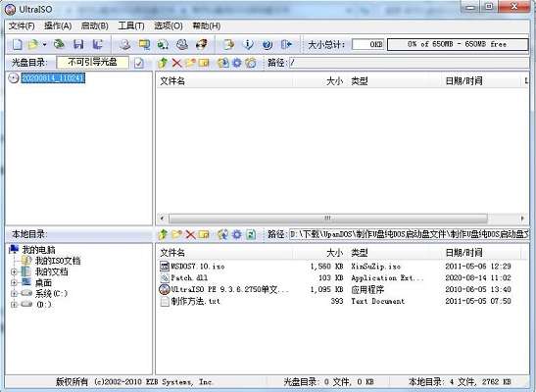The image size is (536, 392).
Task: Click the info 'i' icon in the main toolbar
Action: click(248, 44)
